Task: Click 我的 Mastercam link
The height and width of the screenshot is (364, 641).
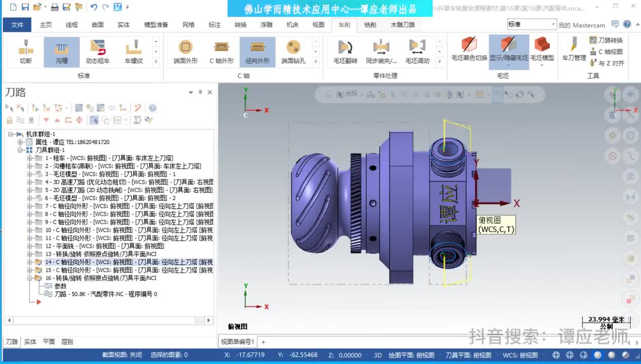Action: [x=582, y=25]
